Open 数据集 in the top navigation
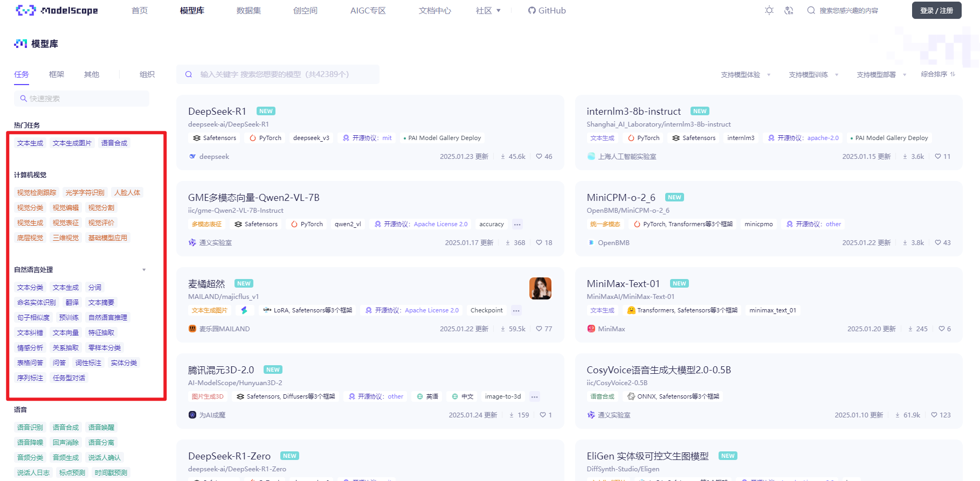The image size is (980, 481). tap(249, 10)
